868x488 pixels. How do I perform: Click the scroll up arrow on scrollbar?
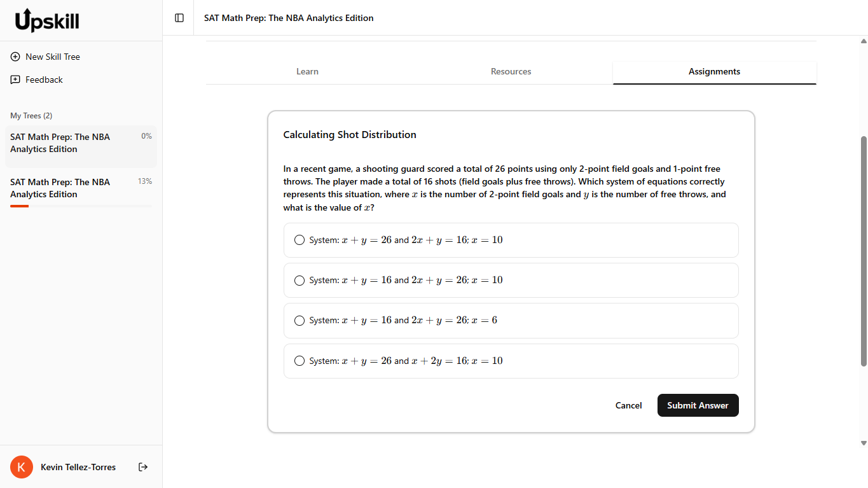coord(863,41)
